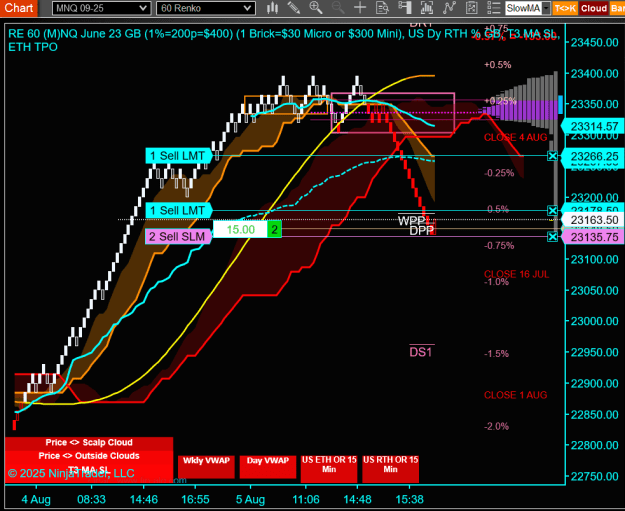Open the data box icon
This screenshot has height=511, width=625.
point(382,8)
